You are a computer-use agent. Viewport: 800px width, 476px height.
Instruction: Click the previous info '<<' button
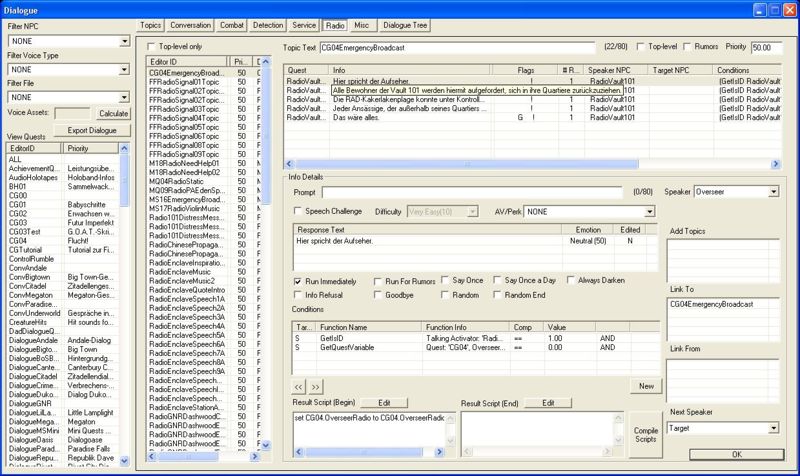click(298, 387)
